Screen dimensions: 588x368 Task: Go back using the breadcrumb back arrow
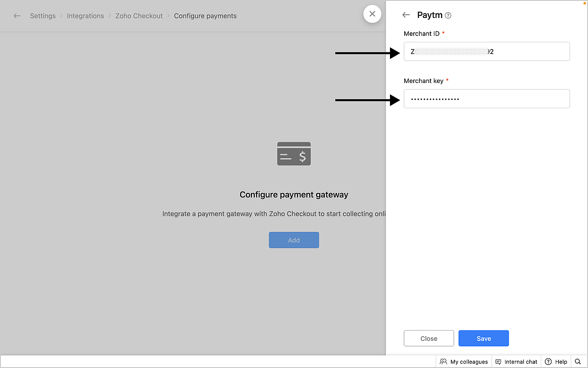(17, 16)
